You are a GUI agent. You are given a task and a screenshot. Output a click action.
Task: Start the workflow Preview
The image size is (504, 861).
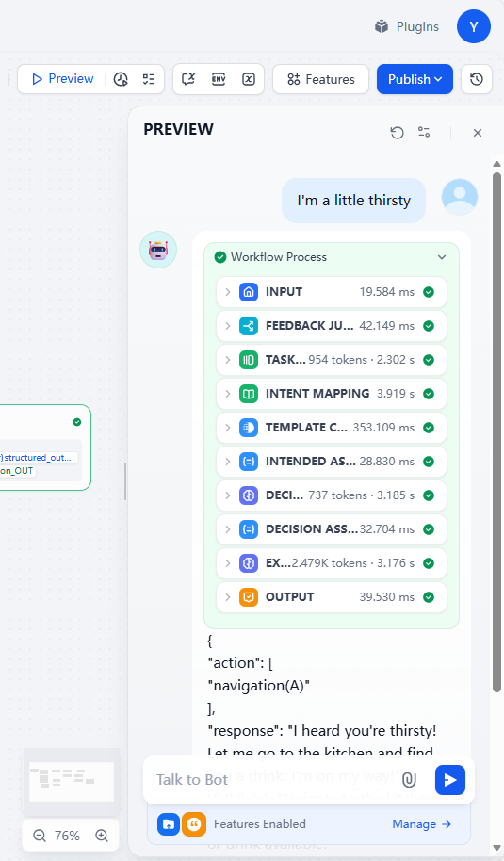[x=62, y=79]
